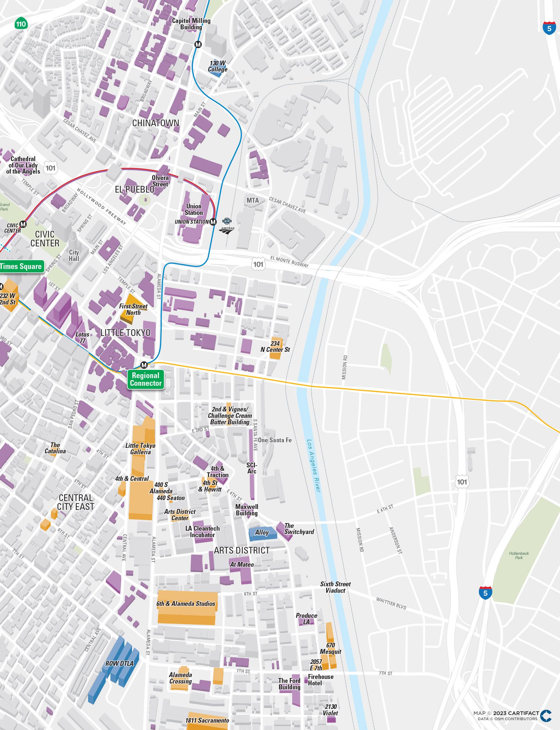Click the MTA label

(x=253, y=200)
